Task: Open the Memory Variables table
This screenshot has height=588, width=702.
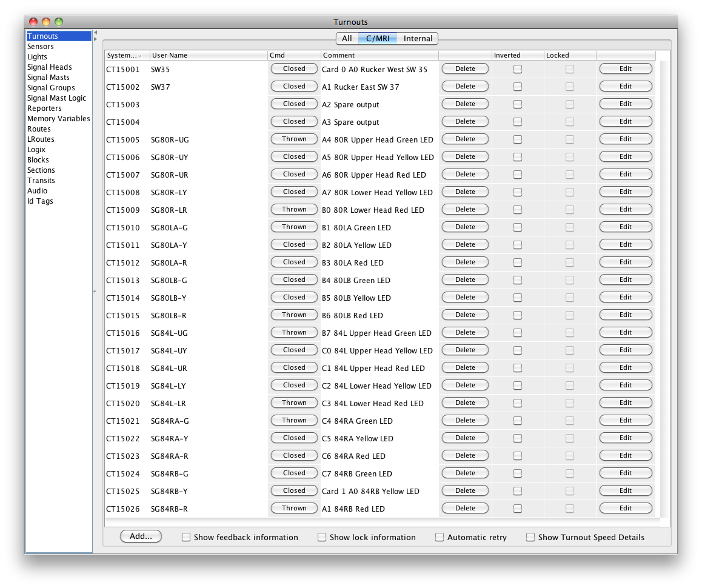Action: [58, 119]
